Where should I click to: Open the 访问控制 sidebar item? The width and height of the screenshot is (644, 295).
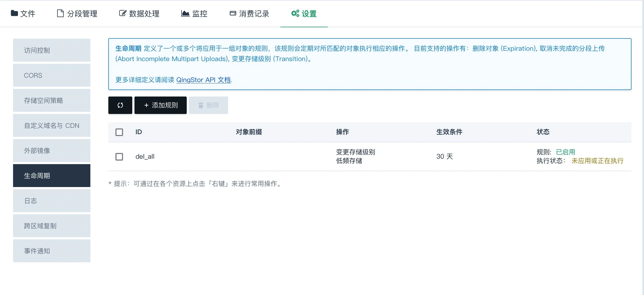click(52, 50)
